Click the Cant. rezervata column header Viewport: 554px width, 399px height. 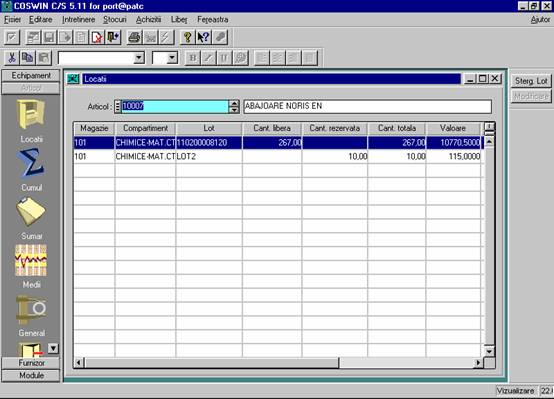point(335,128)
